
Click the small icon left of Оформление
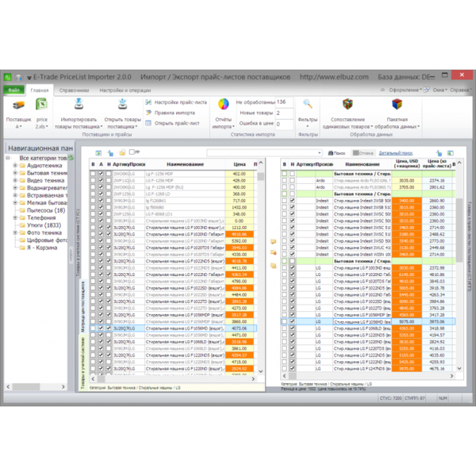pos(382,90)
